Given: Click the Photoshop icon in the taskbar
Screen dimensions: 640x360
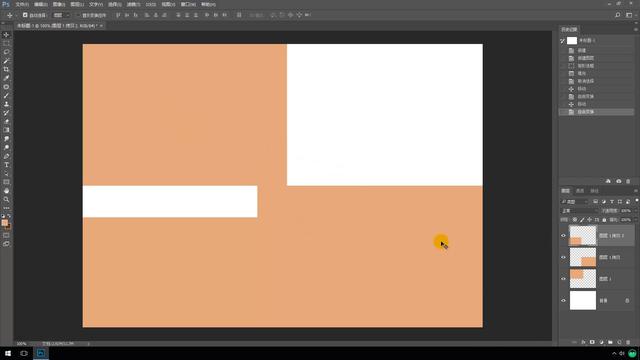Looking at the screenshot, I should click(x=41, y=353).
